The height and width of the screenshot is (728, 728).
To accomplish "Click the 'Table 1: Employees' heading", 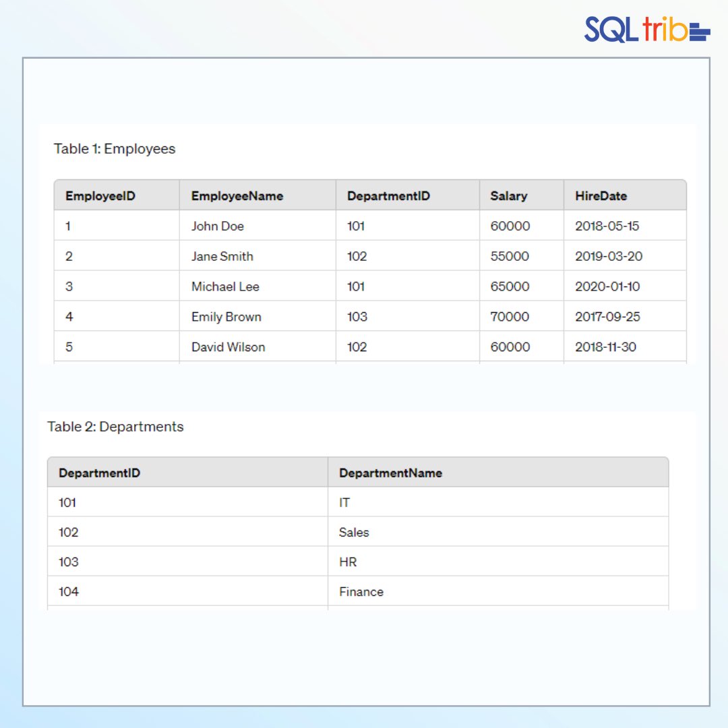I will [114, 148].
